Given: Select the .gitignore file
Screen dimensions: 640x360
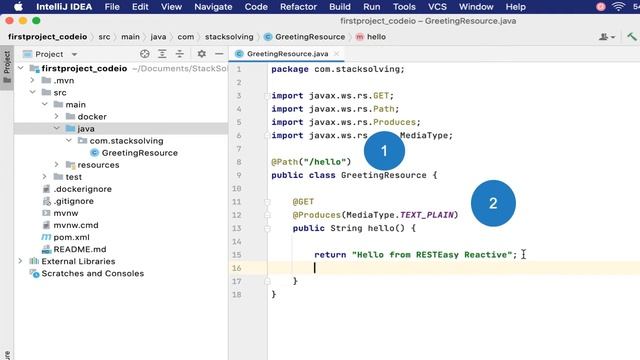Looking at the screenshot, I should coord(73,201).
